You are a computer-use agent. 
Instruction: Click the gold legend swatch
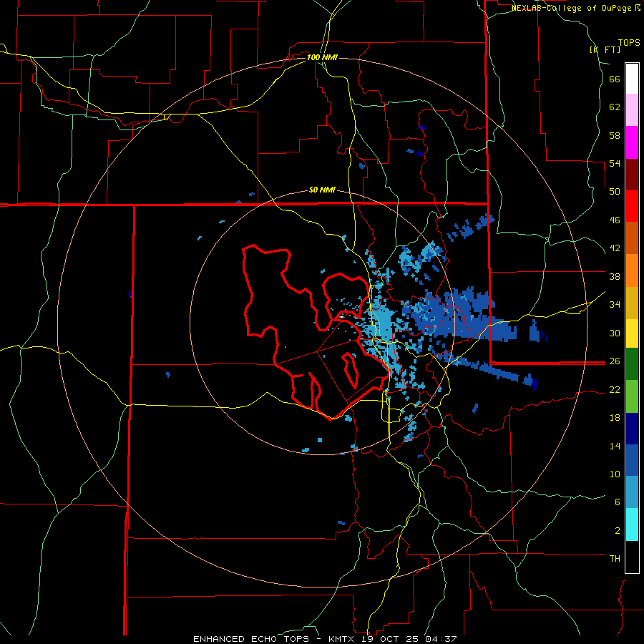point(632,303)
